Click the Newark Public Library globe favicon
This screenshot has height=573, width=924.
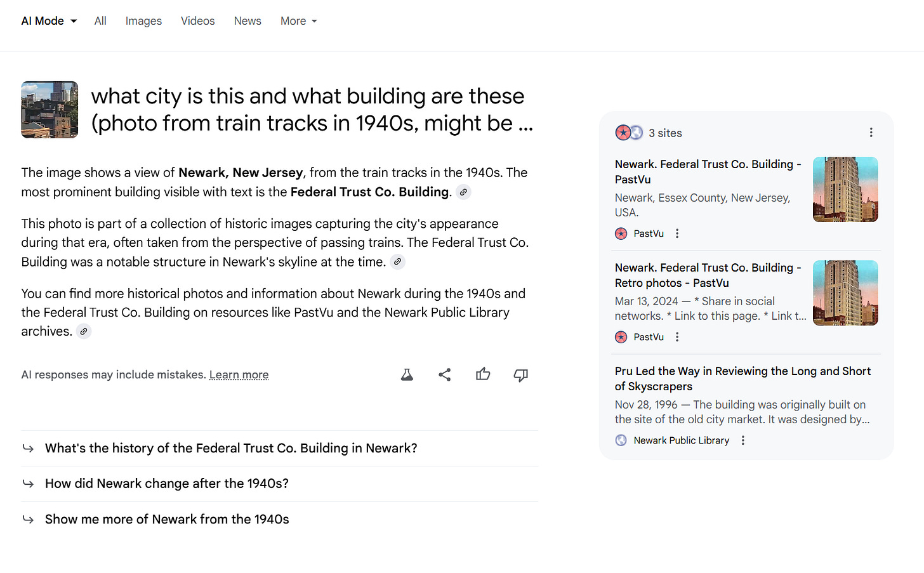[x=621, y=440]
